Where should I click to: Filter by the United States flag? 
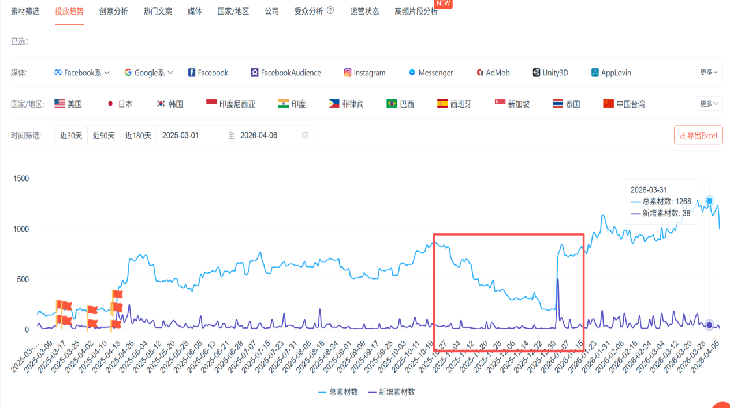point(60,103)
